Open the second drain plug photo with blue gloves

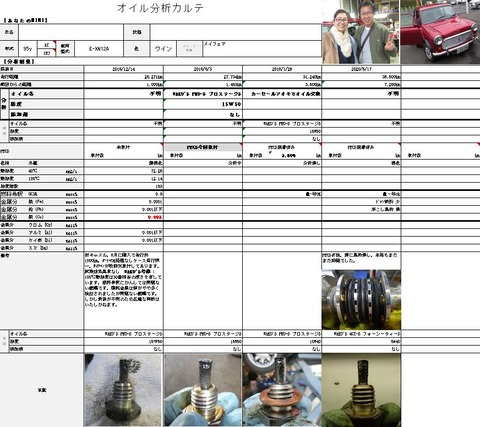pos(203,390)
